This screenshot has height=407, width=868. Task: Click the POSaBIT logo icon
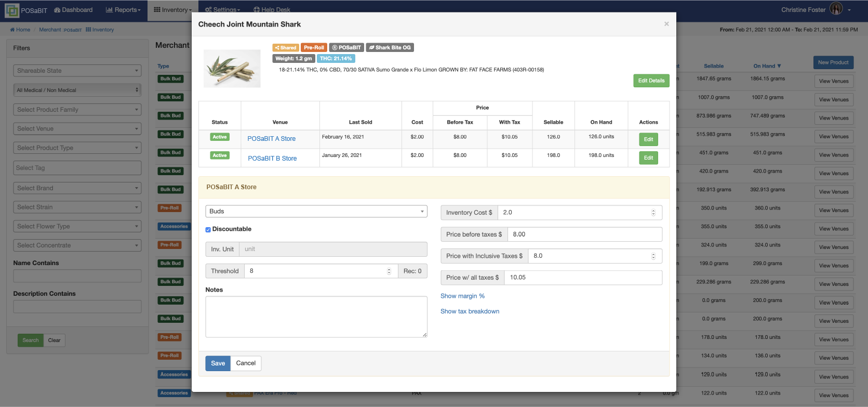11,10
